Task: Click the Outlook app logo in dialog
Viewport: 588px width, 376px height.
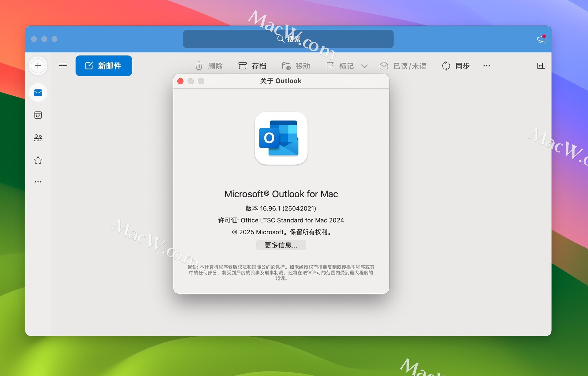Action: pyautogui.click(x=281, y=138)
